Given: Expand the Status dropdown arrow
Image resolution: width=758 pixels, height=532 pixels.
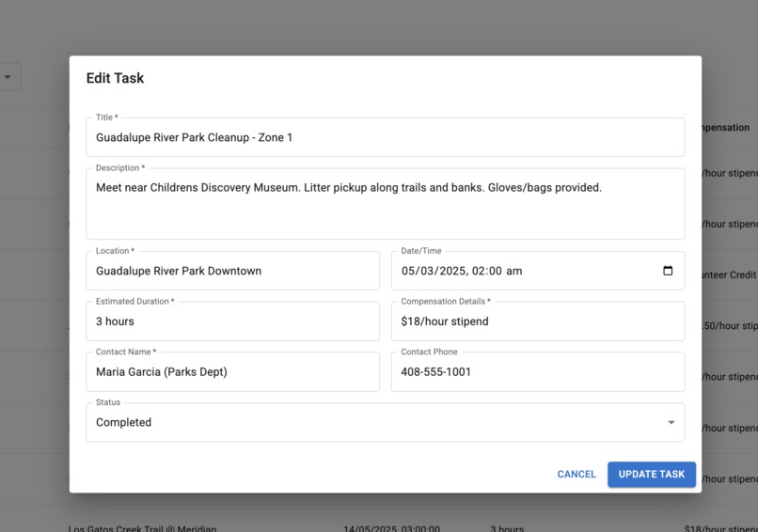Looking at the screenshot, I should 671,422.
